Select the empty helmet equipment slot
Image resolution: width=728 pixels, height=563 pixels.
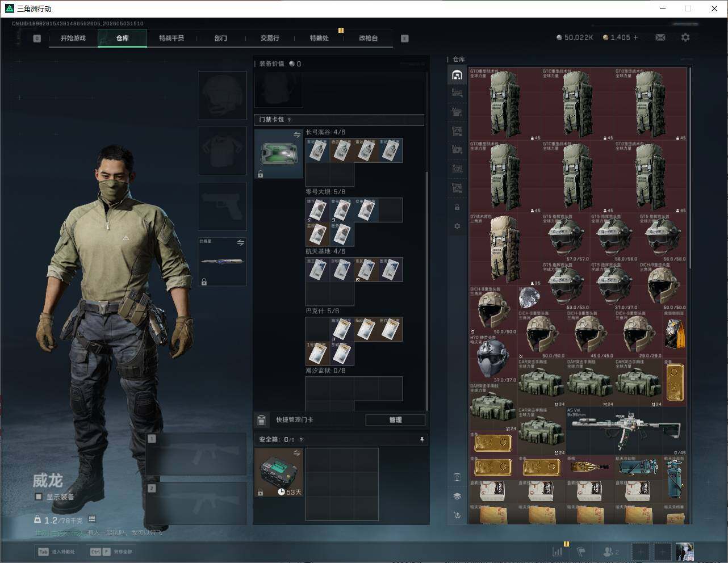tap(222, 95)
